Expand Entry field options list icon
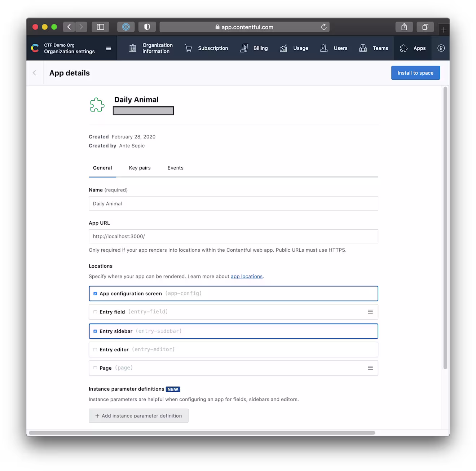 (370, 312)
